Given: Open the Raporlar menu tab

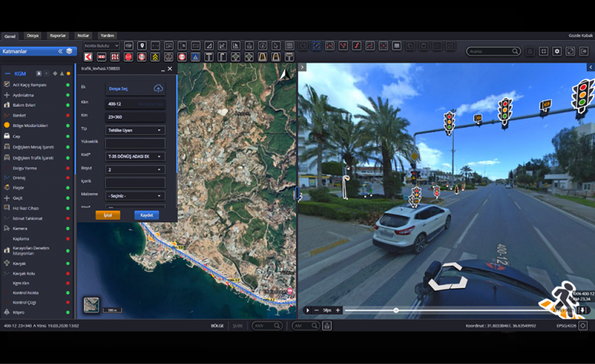Looking at the screenshot, I should point(57,36).
